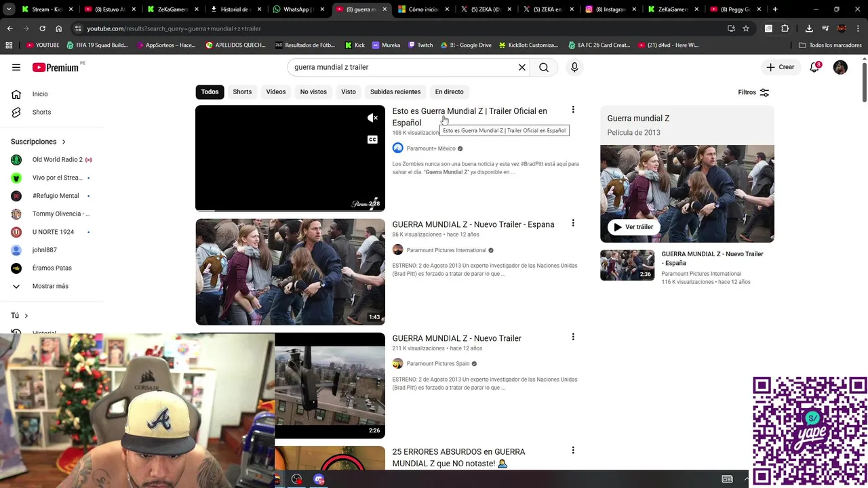This screenshot has width=868, height=488.
Task: Start voice search with microphone icon
Action: click(x=574, y=67)
